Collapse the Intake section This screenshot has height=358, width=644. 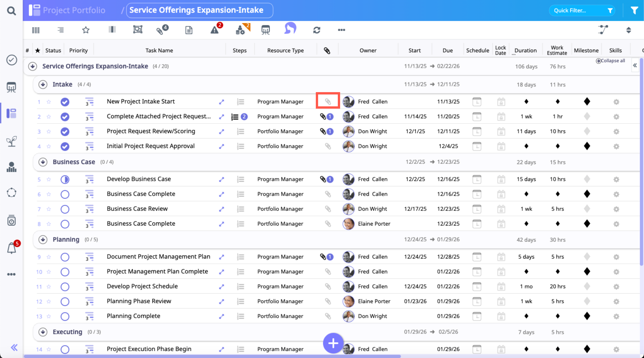[43, 85]
